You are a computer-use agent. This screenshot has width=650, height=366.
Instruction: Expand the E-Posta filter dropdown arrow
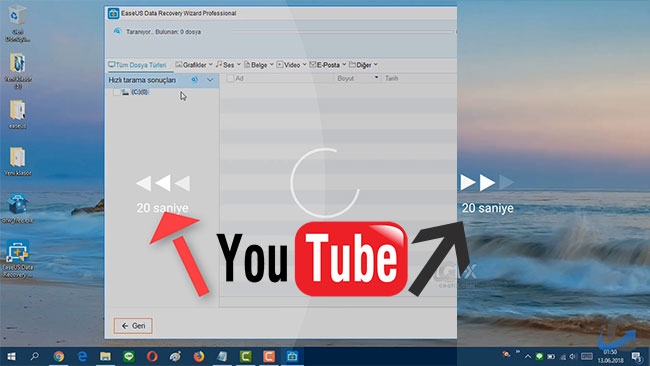344,65
